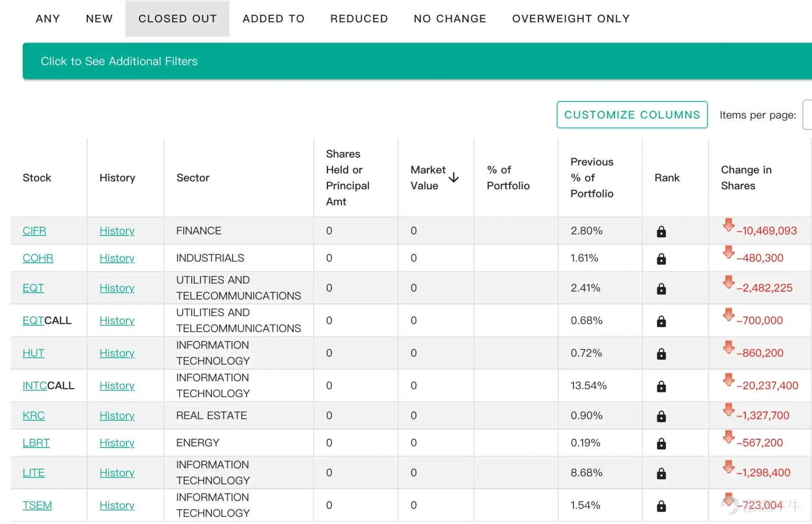This screenshot has width=812, height=524.
Task: Sort by Market Value column header
Action: (428, 178)
